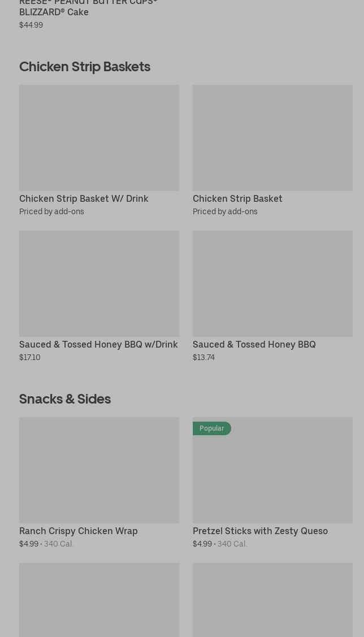This screenshot has width=364, height=637.
Task: Select Sauced & Tossed Honey BBQ w/Drink title
Action: 98,344
